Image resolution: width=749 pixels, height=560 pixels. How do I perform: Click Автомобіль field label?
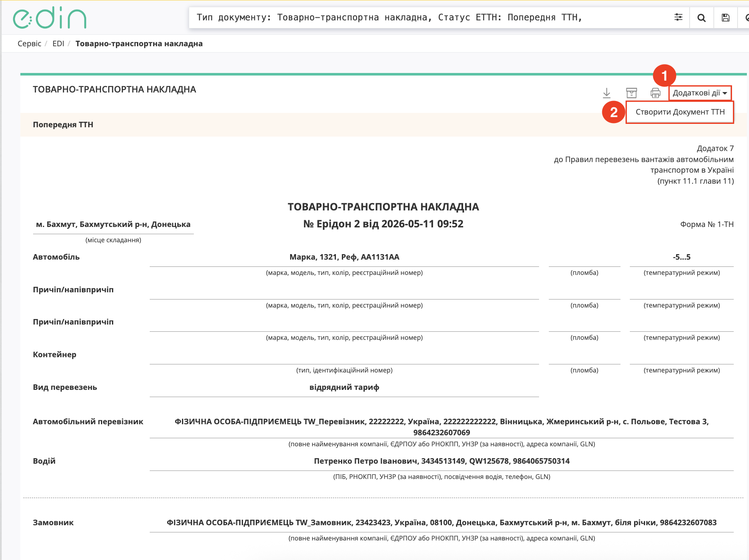(56, 257)
